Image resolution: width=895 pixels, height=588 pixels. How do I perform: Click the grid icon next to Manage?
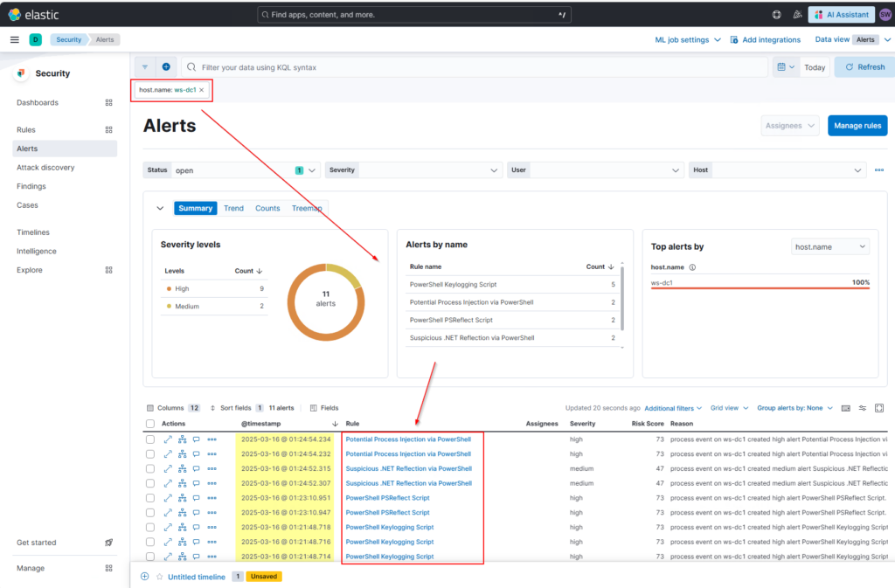(108, 569)
